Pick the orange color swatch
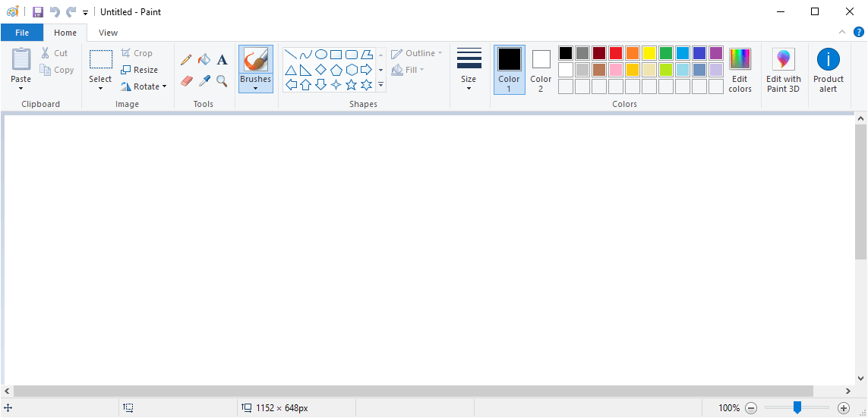The height and width of the screenshot is (418, 868). pos(632,53)
